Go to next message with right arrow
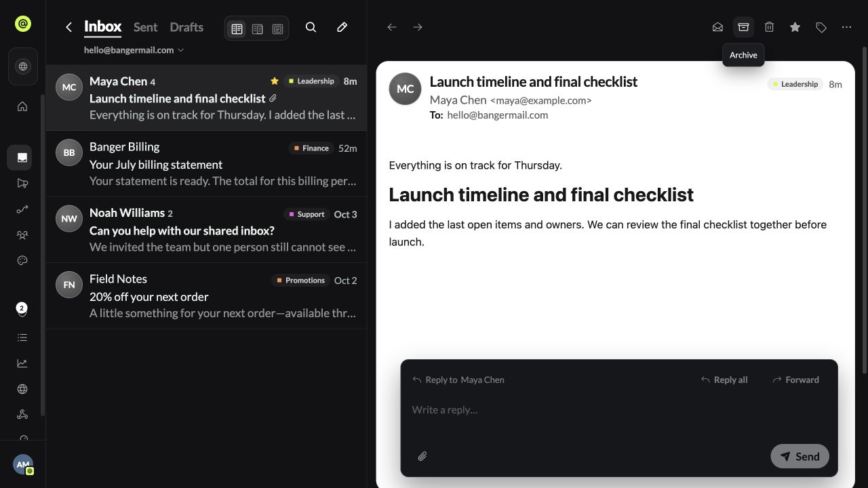 (418, 27)
